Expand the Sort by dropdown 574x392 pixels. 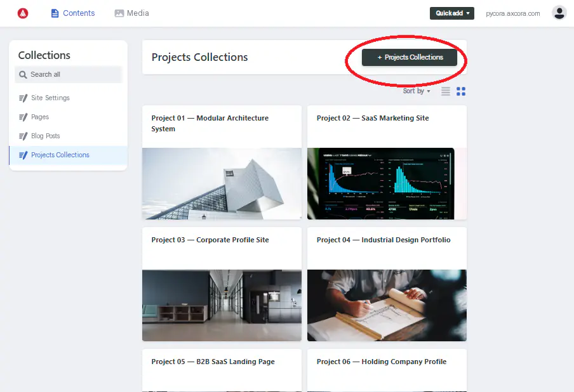click(417, 91)
